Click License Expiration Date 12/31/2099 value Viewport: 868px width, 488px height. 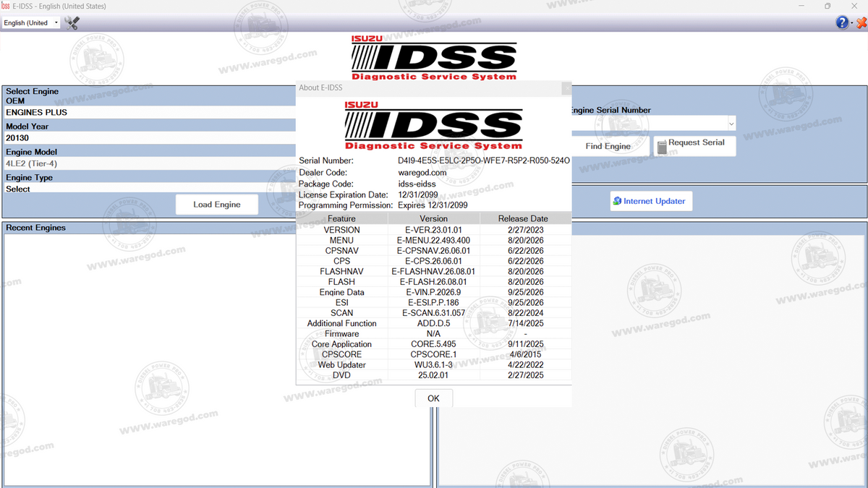pyautogui.click(x=419, y=194)
